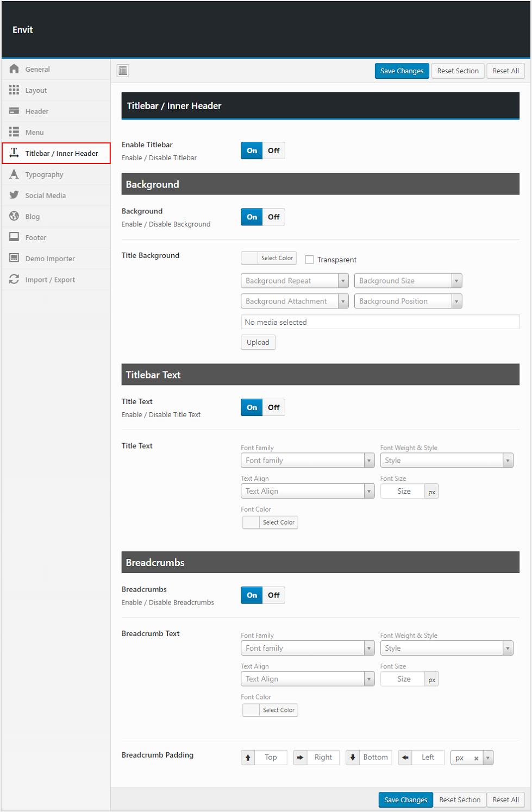Click the Import / Export refresh icon
This screenshot has width=532, height=812.
tap(14, 280)
